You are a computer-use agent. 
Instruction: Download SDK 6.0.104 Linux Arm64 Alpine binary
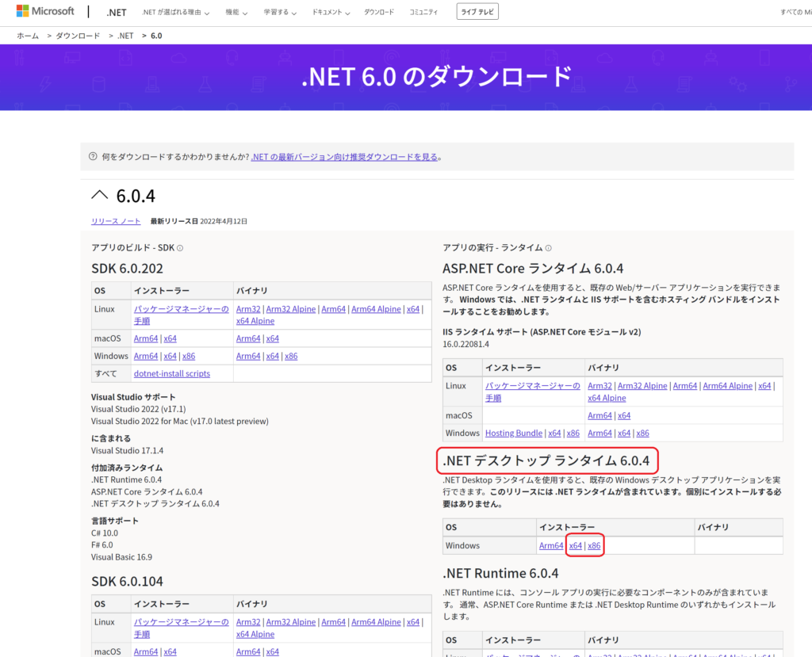(x=376, y=622)
